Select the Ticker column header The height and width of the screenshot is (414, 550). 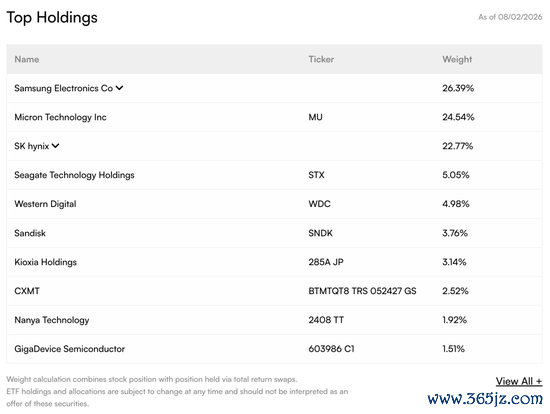coord(321,59)
